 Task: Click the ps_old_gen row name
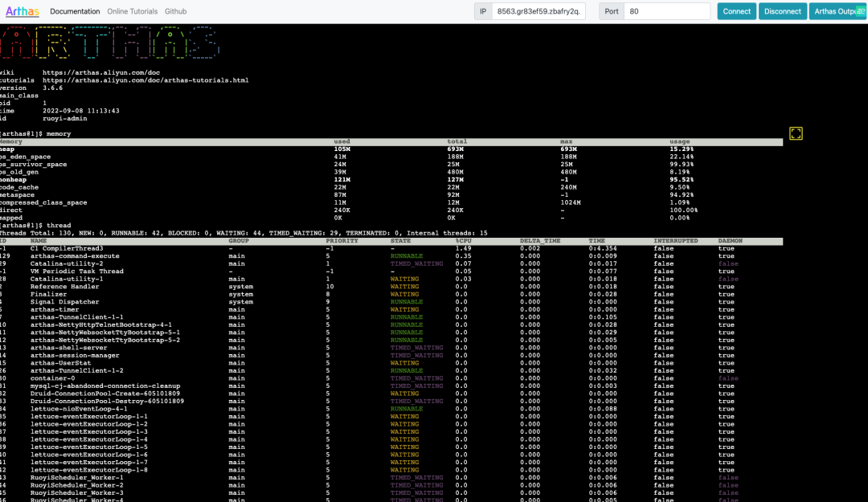click(19, 172)
